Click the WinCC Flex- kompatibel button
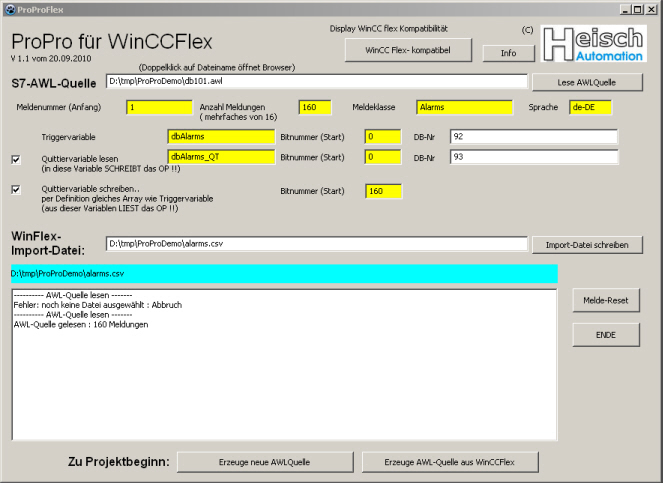The width and height of the screenshot is (663, 483). pyautogui.click(x=408, y=50)
